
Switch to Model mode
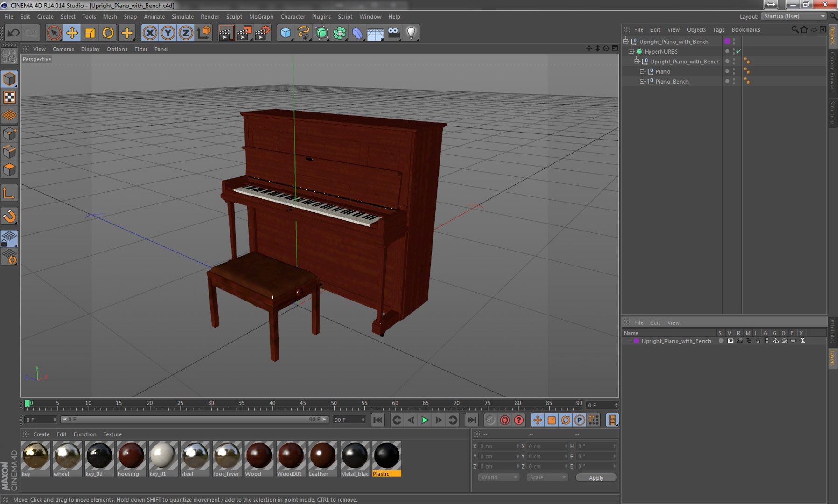[x=9, y=79]
